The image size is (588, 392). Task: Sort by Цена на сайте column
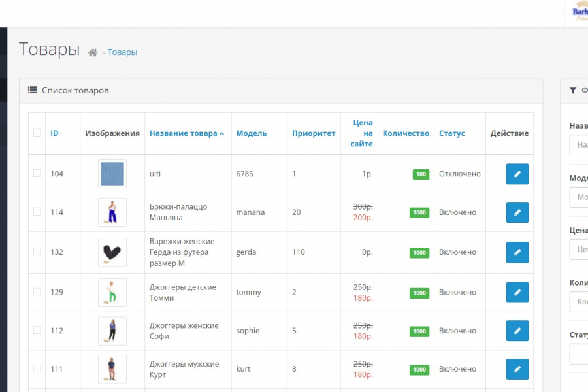tap(362, 133)
